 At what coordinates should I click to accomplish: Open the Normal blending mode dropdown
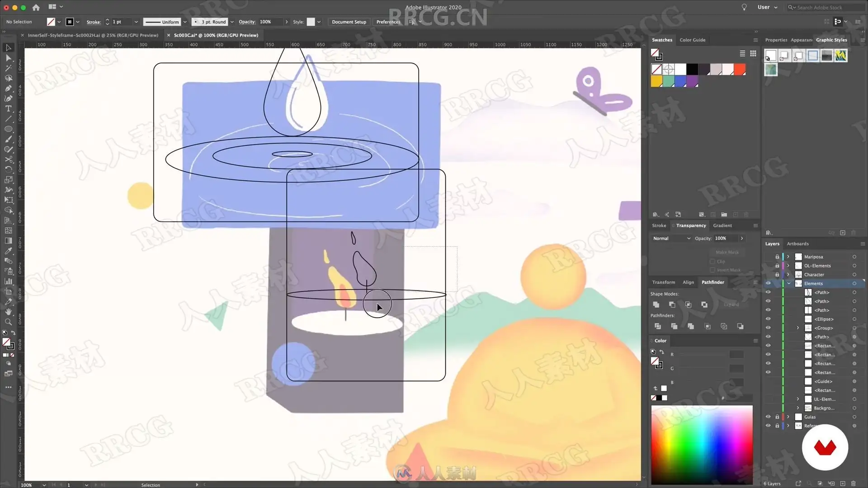(x=671, y=238)
